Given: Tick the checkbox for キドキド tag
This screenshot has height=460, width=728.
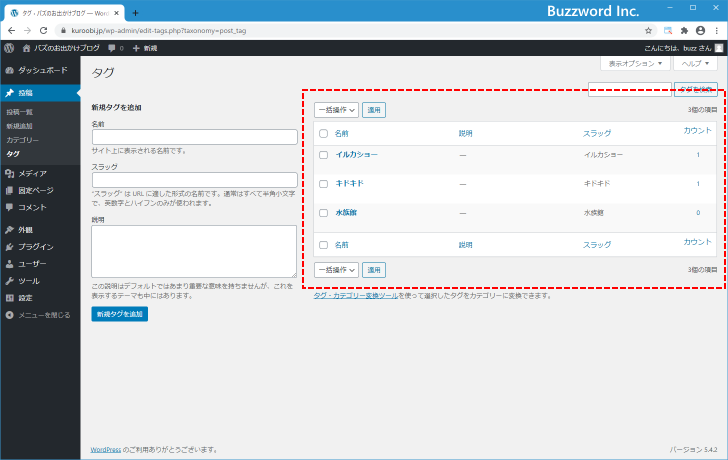Looking at the screenshot, I should pyautogui.click(x=323, y=184).
